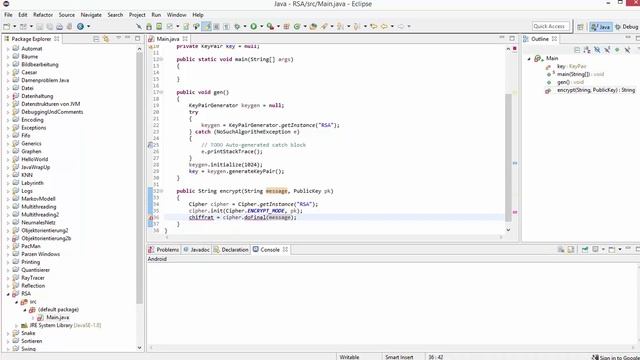The width and height of the screenshot is (640, 360).
Task: Click the padlock icon in main toolbar
Action: (149, 27)
